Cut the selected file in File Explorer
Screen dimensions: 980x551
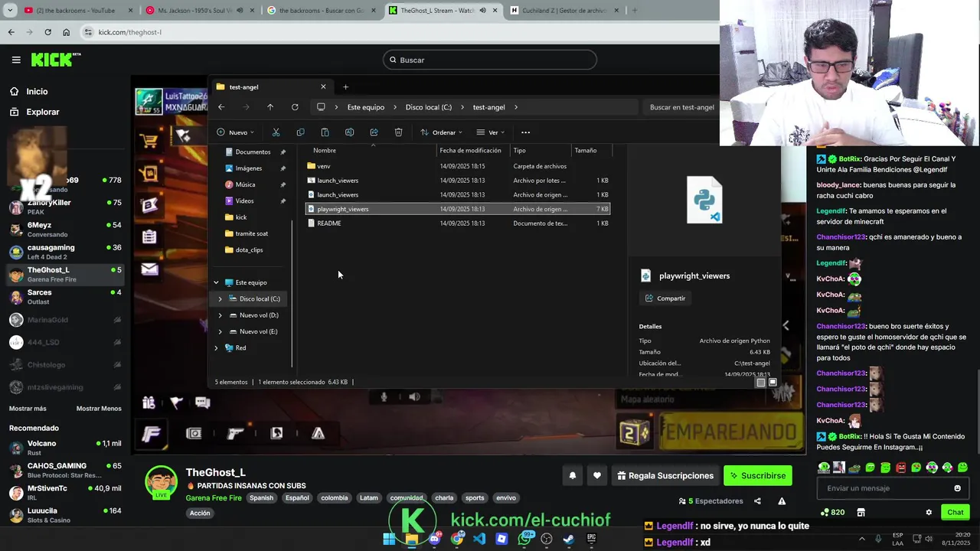pos(276,132)
